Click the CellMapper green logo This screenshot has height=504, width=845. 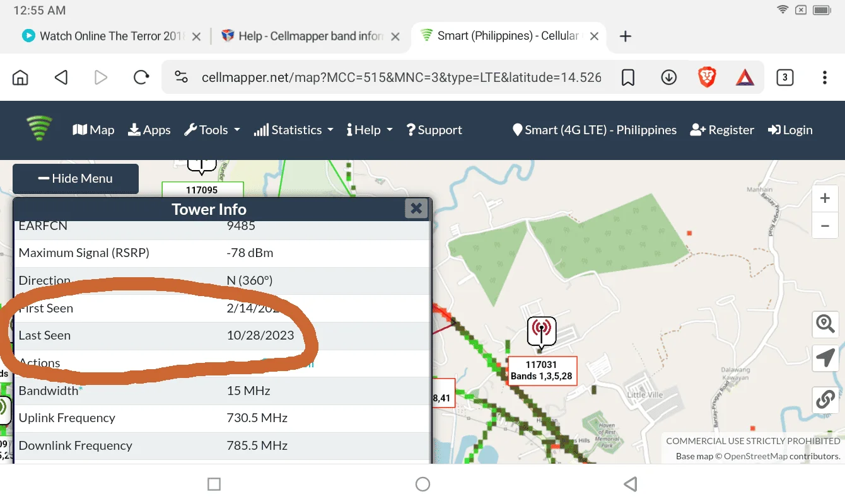tap(39, 129)
